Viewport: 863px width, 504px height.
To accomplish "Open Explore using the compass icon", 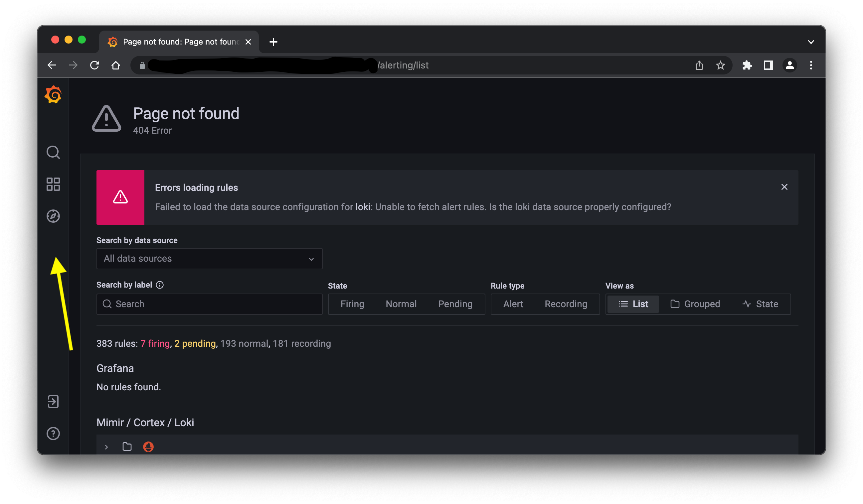I will pos(53,216).
